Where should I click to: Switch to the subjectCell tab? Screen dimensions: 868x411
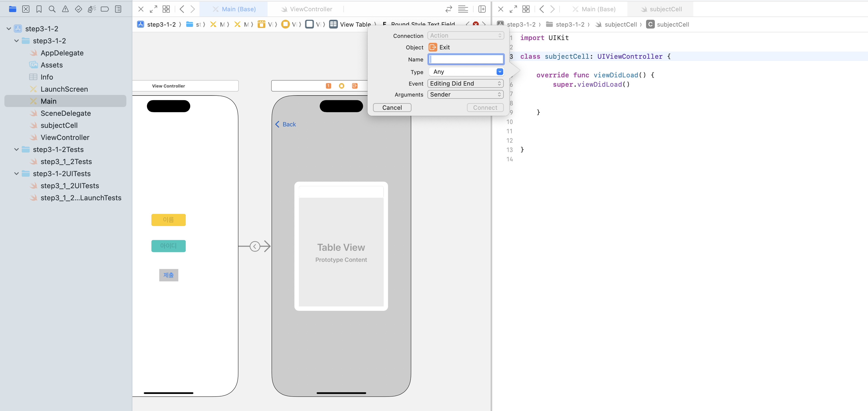[661, 9]
